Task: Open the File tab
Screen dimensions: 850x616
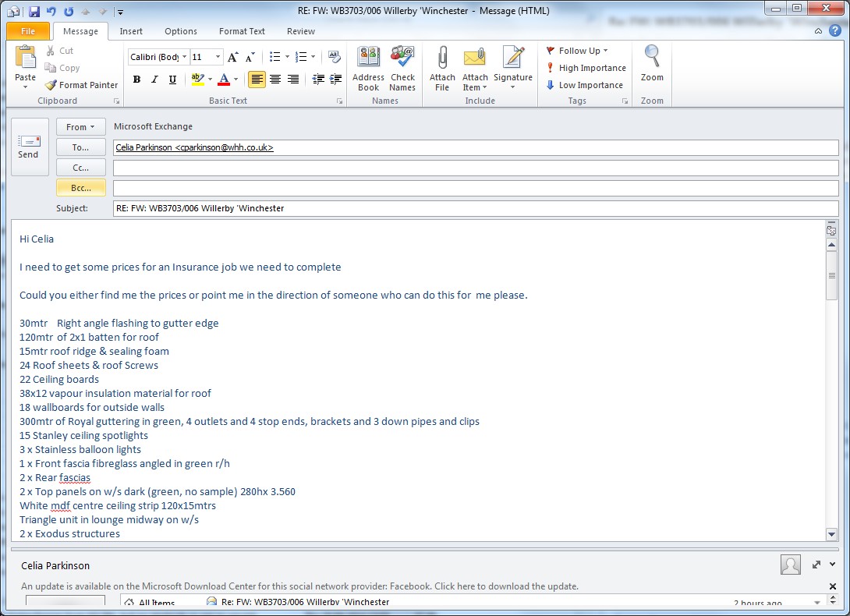Action: coord(28,31)
